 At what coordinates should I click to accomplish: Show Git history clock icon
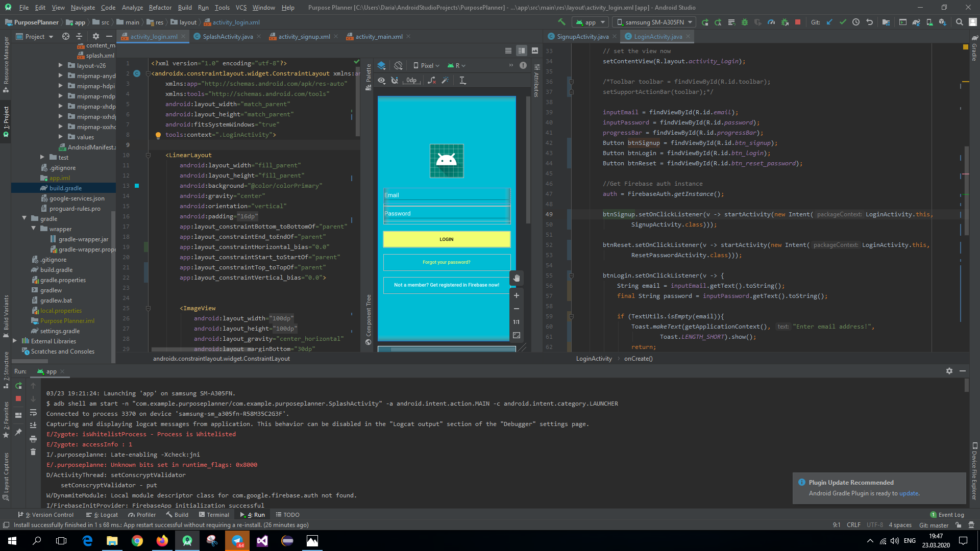(856, 22)
